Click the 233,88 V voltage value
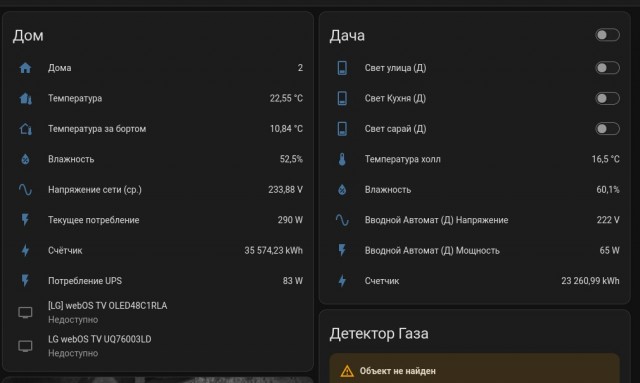Image resolution: width=640 pixels, height=383 pixels. (x=285, y=190)
